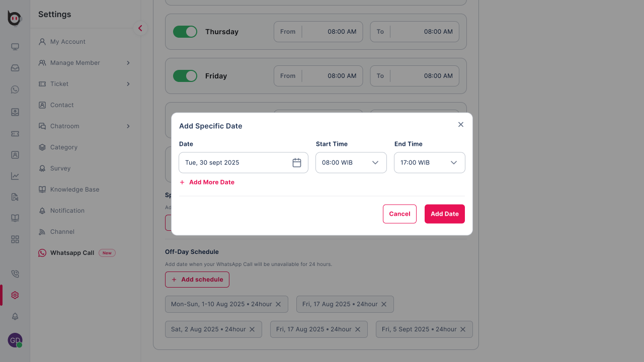
Task: Open the End Time dropdown
Action: click(x=430, y=163)
